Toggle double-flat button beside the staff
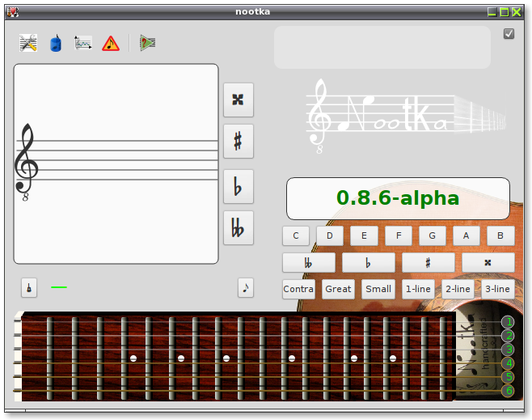The width and height of the screenshot is (532, 420). pos(239,228)
